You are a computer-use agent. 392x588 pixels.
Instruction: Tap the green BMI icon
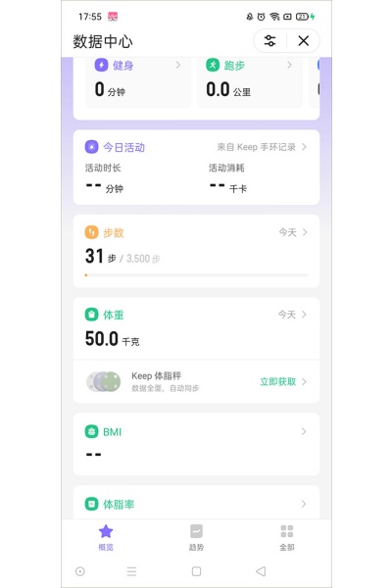(91, 431)
